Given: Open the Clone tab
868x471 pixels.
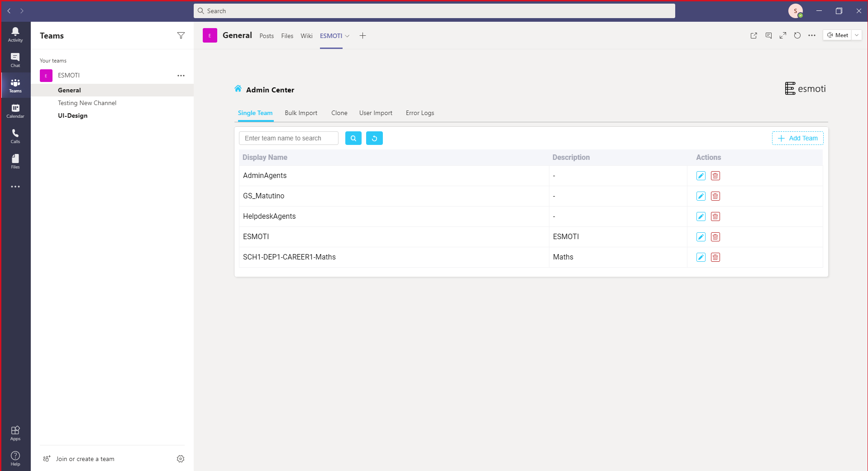Looking at the screenshot, I should [339, 113].
